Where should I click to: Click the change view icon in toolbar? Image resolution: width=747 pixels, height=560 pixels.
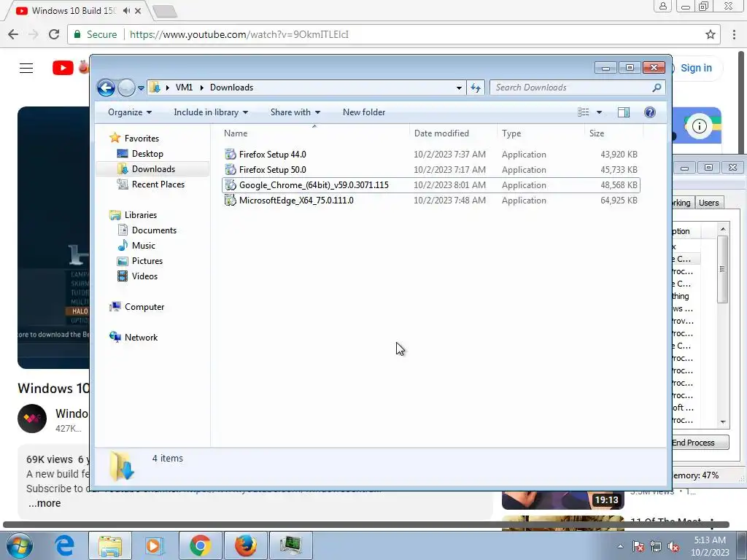tap(584, 112)
